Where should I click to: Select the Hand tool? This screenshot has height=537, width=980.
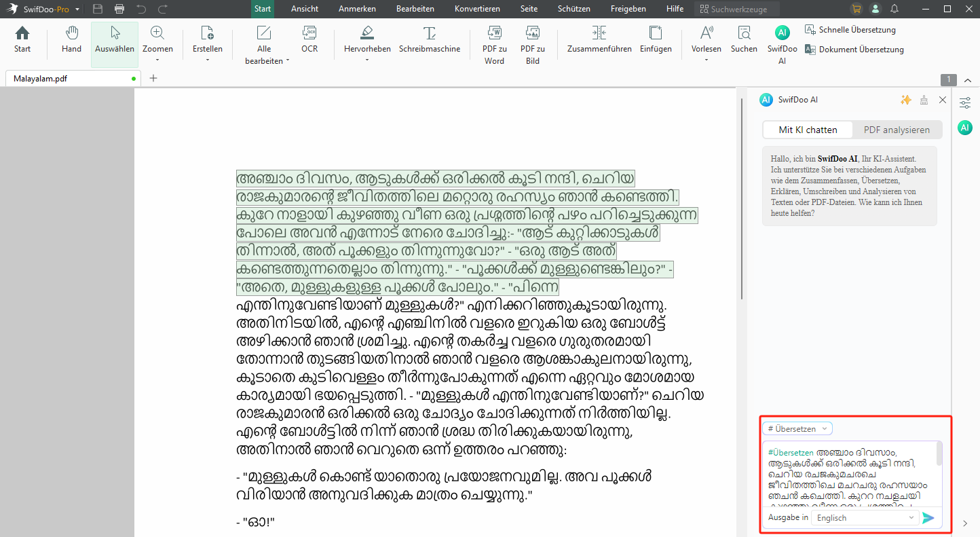pos(71,40)
